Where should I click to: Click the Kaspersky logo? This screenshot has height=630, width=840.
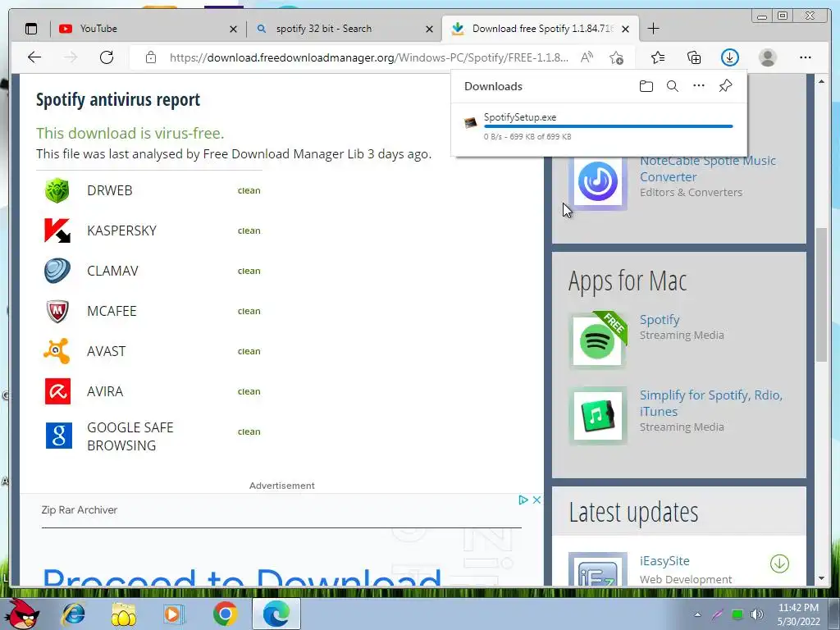point(57,231)
